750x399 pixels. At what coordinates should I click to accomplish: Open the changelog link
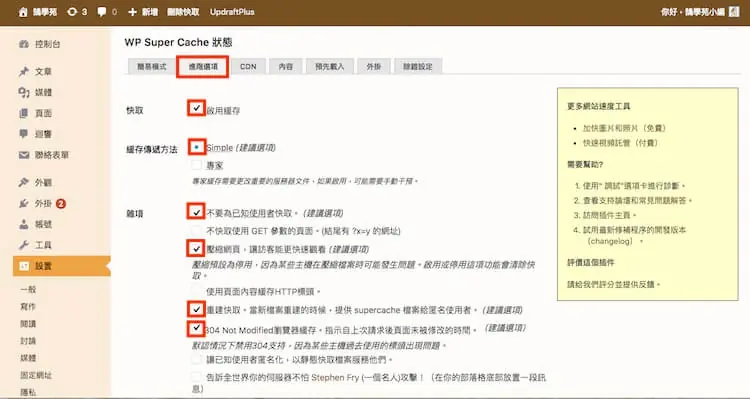pyautogui.click(x=610, y=241)
